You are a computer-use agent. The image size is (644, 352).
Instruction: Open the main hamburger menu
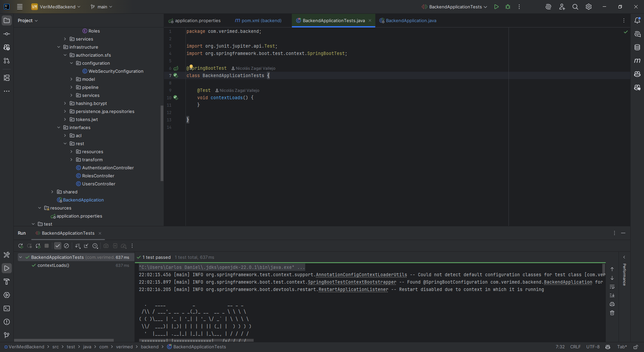[20, 7]
